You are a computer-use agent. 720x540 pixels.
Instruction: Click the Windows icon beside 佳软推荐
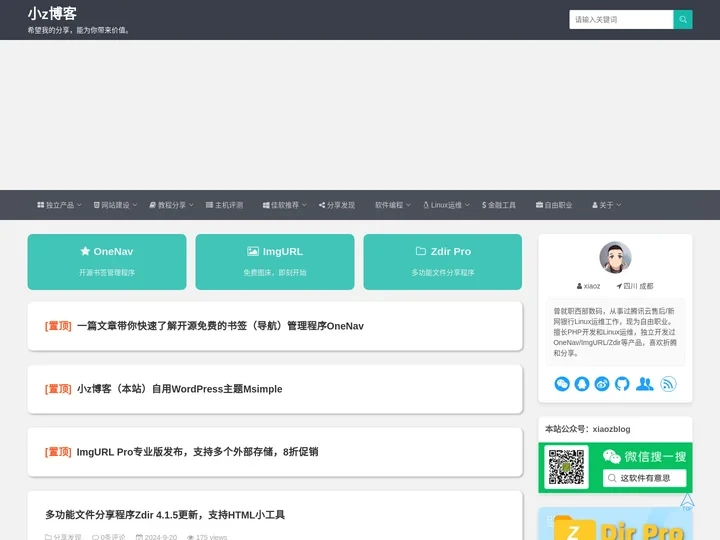tap(266, 205)
